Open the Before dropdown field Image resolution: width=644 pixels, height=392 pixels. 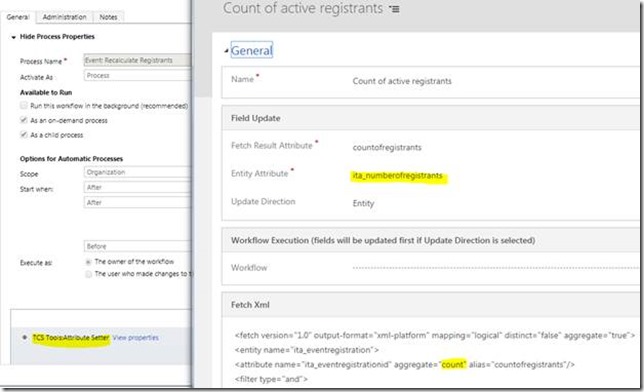[x=137, y=247]
